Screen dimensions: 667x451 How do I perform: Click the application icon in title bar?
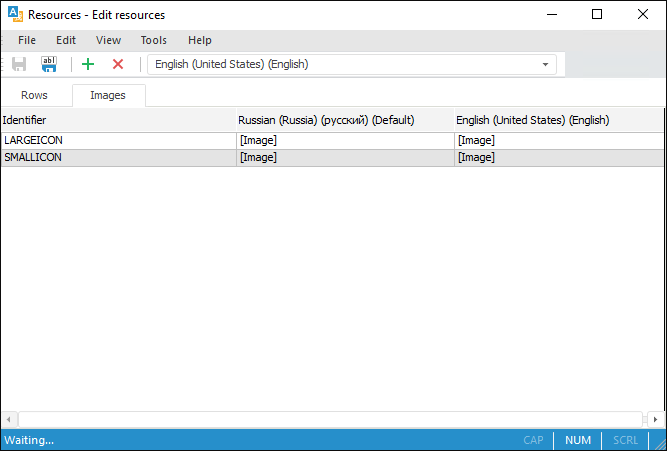pos(15,15)
